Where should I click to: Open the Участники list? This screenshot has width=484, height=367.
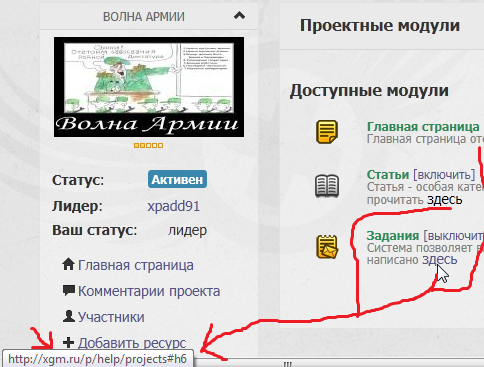111,317
